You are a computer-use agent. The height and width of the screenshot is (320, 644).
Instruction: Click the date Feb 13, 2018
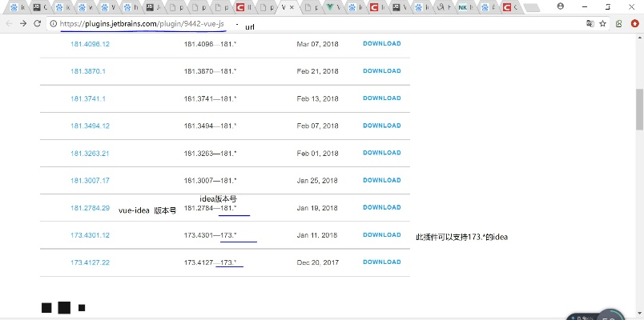pyautogui.click(x=317, y=99)
